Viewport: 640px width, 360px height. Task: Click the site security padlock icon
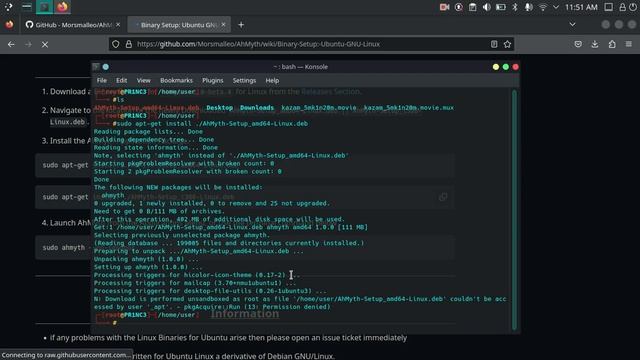129,44
